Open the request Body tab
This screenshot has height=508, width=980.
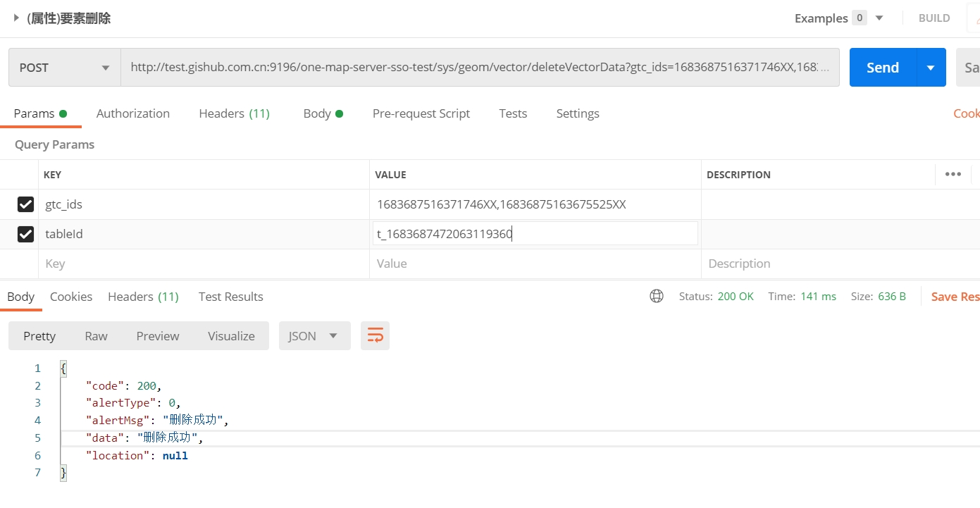pos(323,113)
